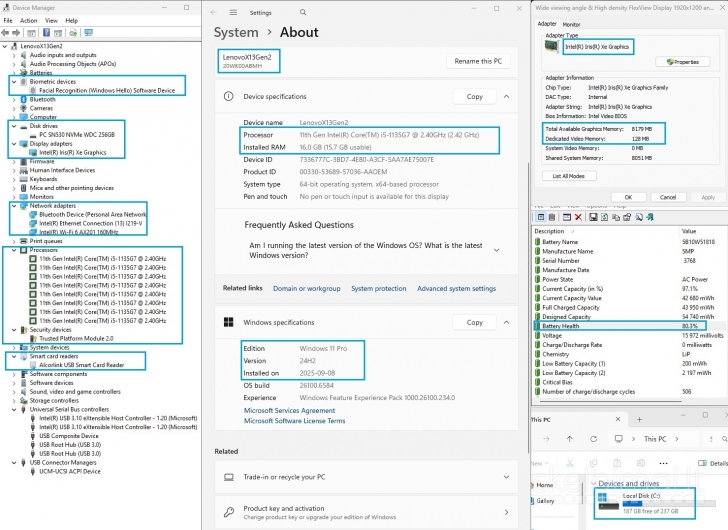
Task: Click the copy icon in battery tool toolbar
Action: tap(616, 217)
